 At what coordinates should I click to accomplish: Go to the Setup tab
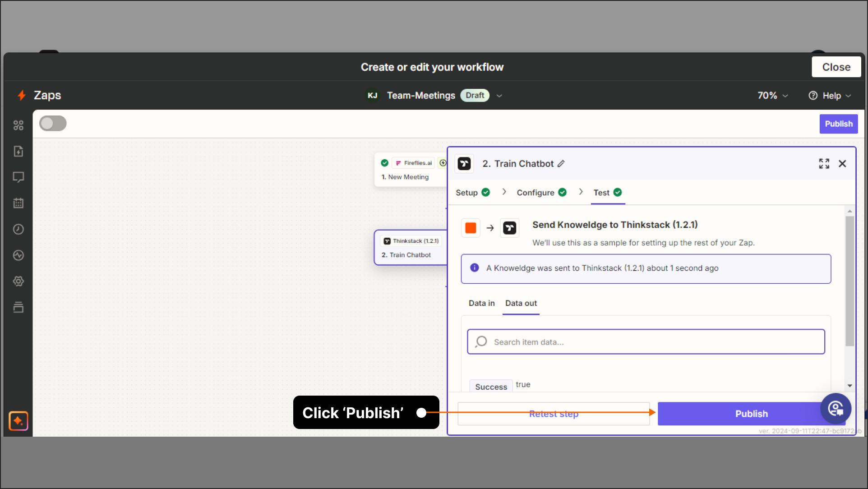tap(472, 193)
